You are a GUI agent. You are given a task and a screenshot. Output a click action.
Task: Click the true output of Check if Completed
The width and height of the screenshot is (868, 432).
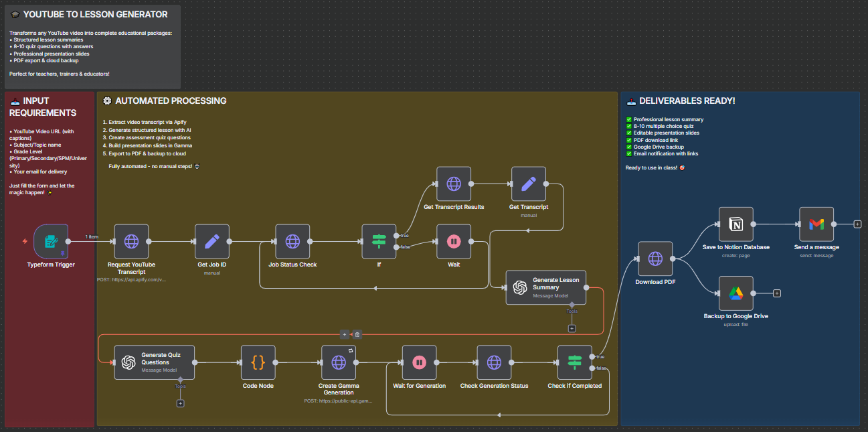(592, 356)
